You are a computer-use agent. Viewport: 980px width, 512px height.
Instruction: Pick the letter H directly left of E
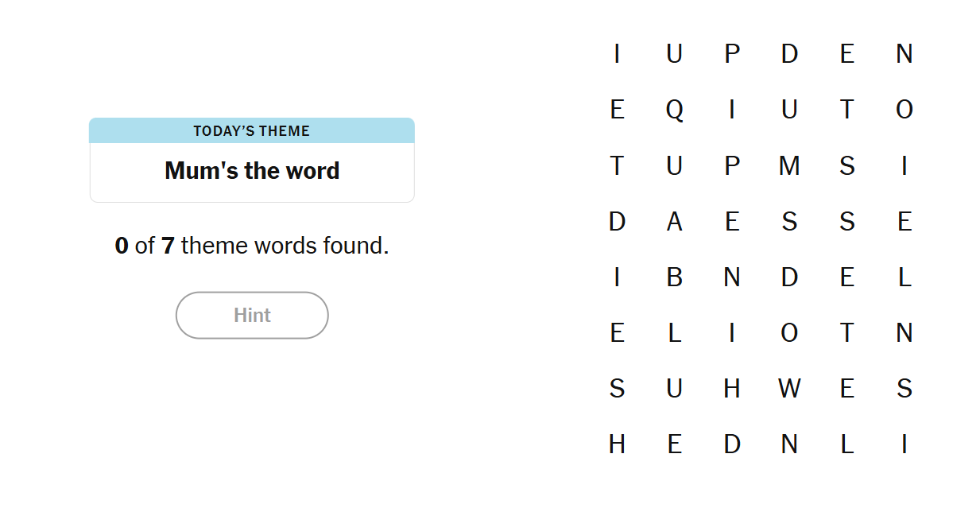617,444
